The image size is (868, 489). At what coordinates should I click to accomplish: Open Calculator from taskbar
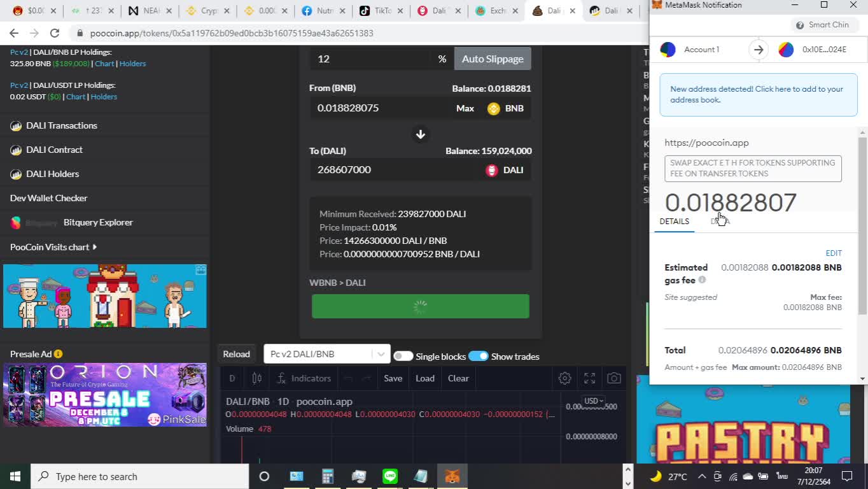coord(328,476)
